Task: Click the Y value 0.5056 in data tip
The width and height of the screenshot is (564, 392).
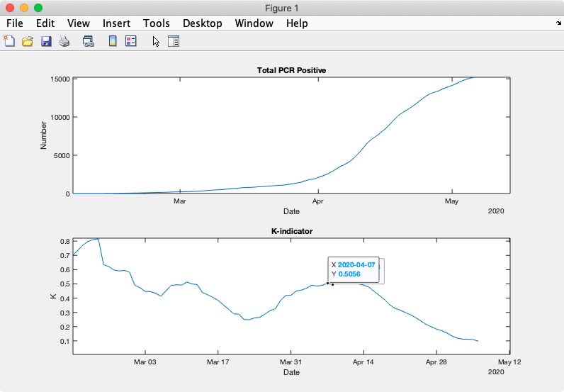Action: click(349, 274)
